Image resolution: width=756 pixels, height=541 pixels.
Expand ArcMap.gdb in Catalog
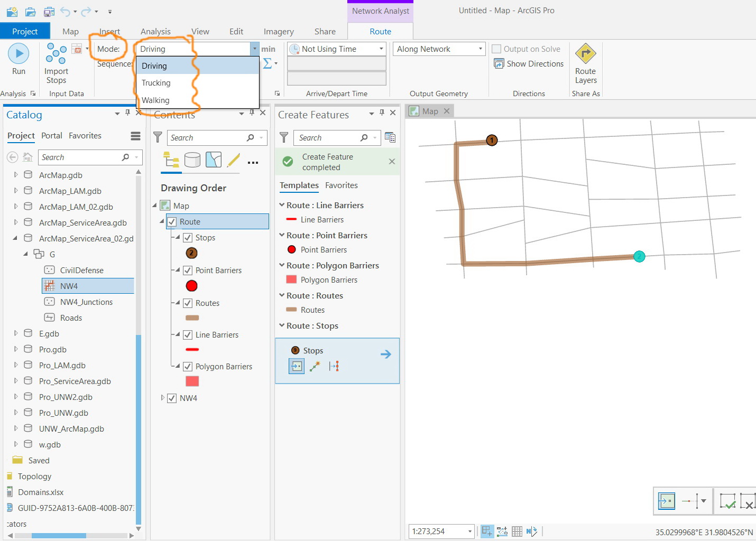[x=15, y=175]
